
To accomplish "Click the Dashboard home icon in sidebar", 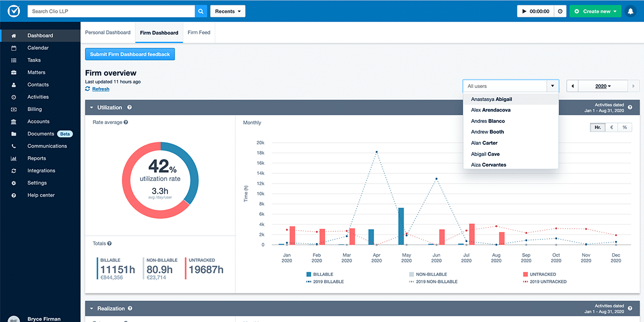I will (x=14, y=35).
